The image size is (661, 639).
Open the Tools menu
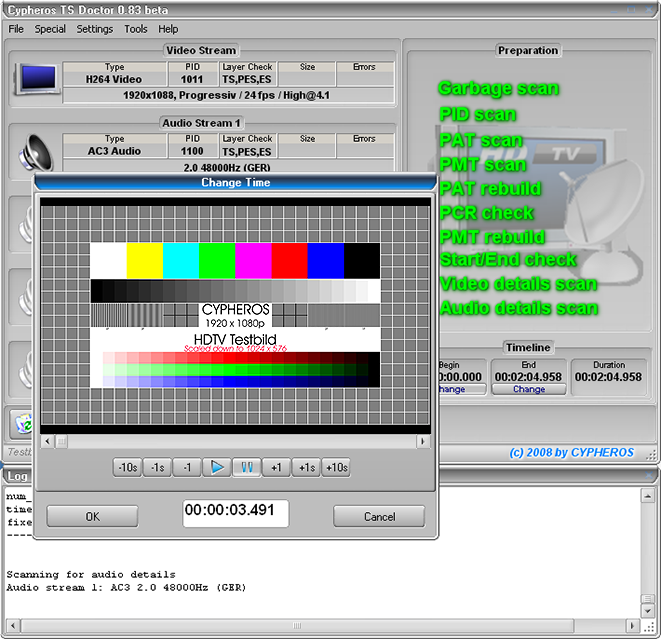tap(135, 29)
